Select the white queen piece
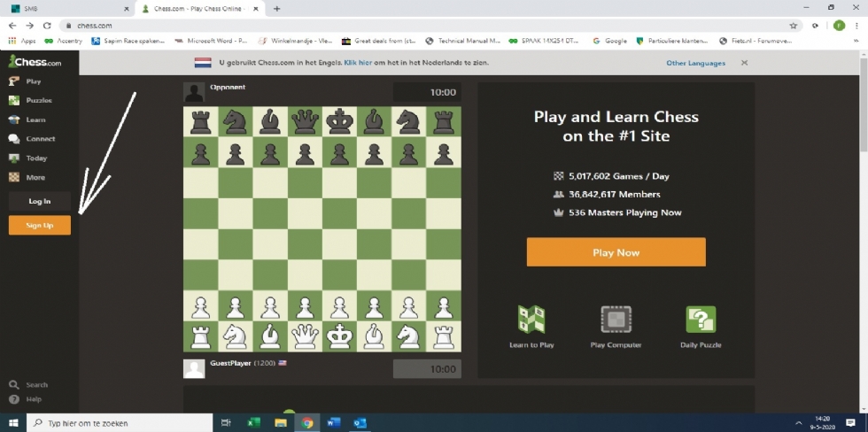The height and width of the screenshot is (432, 868). pyautogui.click(x=305, y=336)
